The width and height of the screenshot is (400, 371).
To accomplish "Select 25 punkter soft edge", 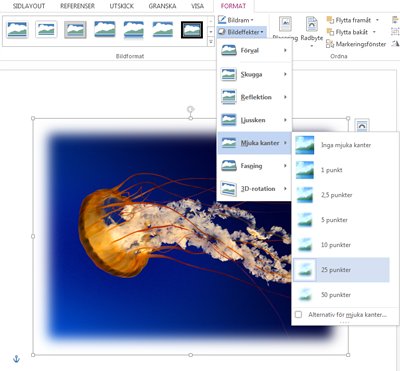I will point(341,270).
